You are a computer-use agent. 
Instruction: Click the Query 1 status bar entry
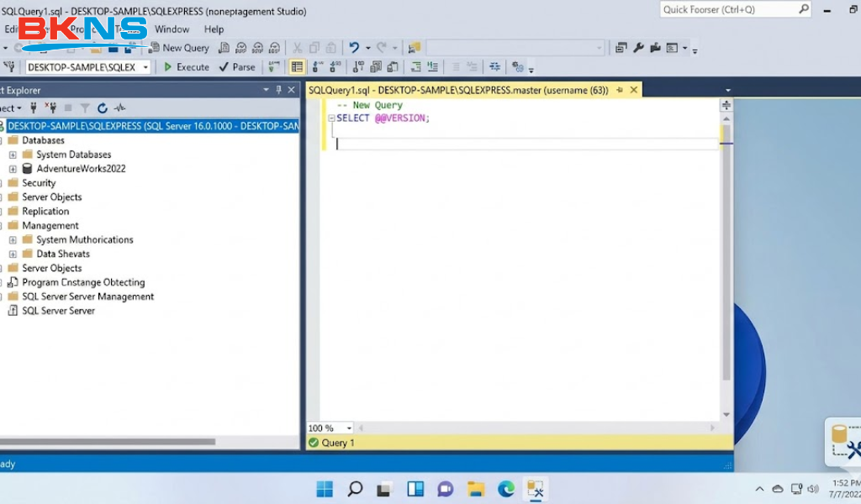(331, 443)
